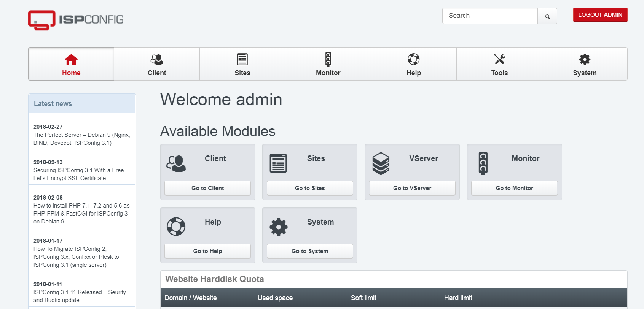The height and width of the screenshot is (309, 644).
Task: Click the Go to Monitor button
Action: coord(515,188)
